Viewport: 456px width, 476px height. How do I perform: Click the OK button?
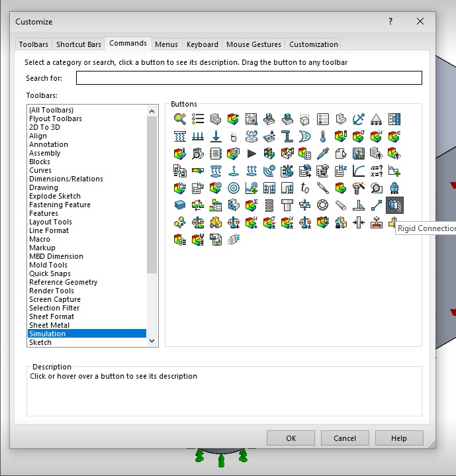click(x=291, y=438)
